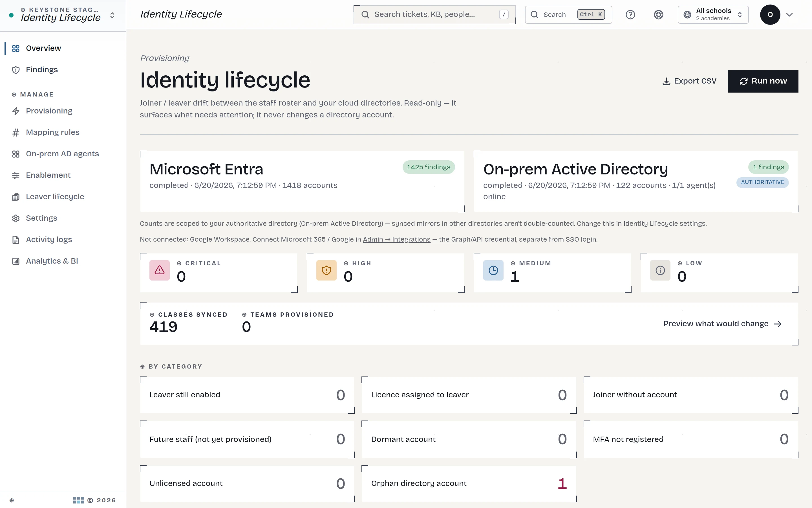
Task: Click the Critical warning triangle icon
Action: [x=159, y=270]
